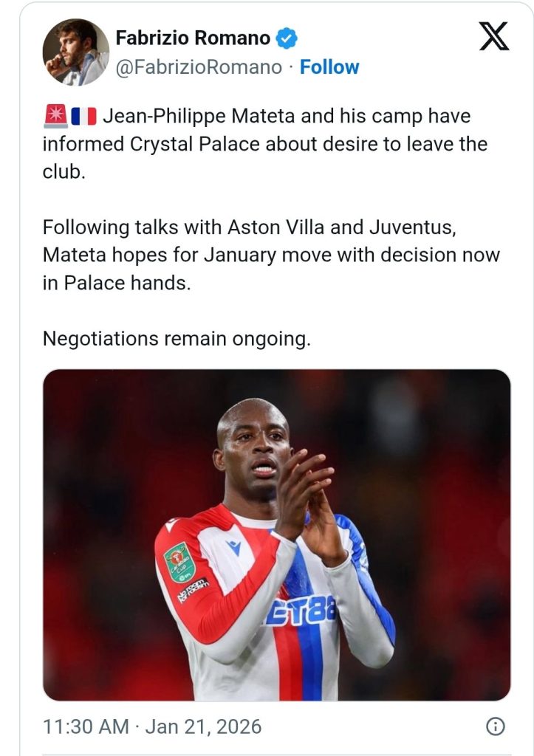The height and width of the screenshot is (756, 534).
Task: Click the 11:30 AM timestamp
Action: 86,726
